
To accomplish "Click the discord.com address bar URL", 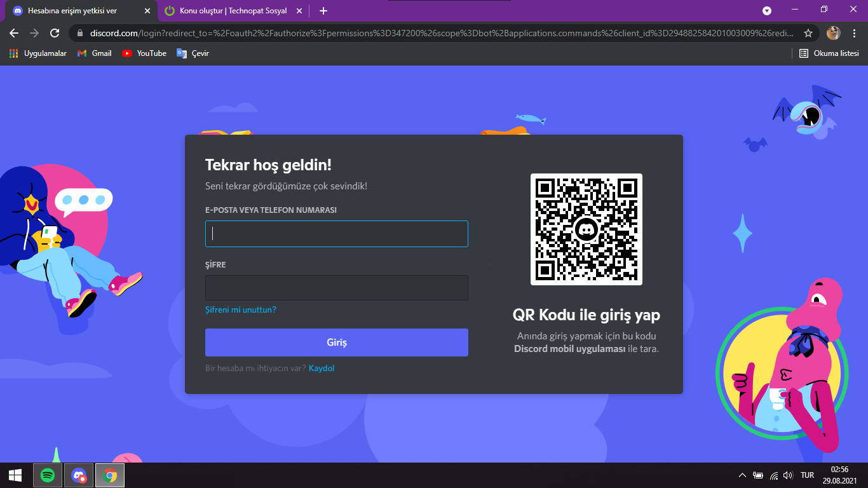I will 442,33.
